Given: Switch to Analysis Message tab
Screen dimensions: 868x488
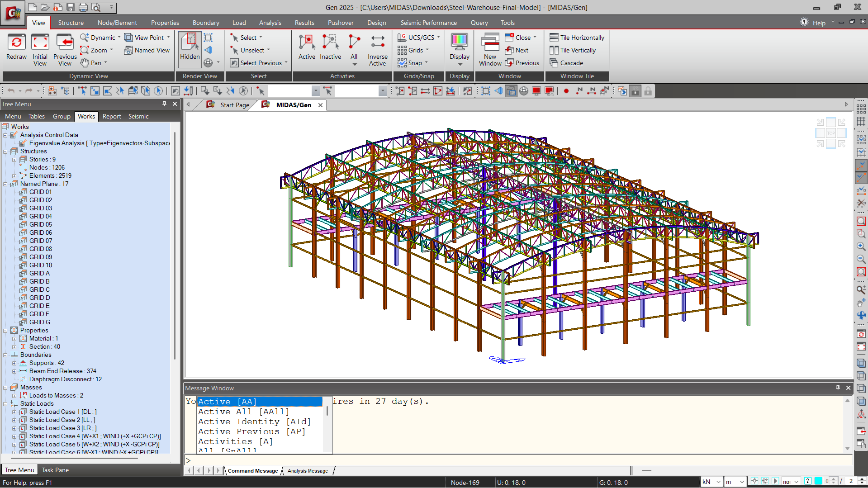Looking at the screenshot, I should [308, 471].
